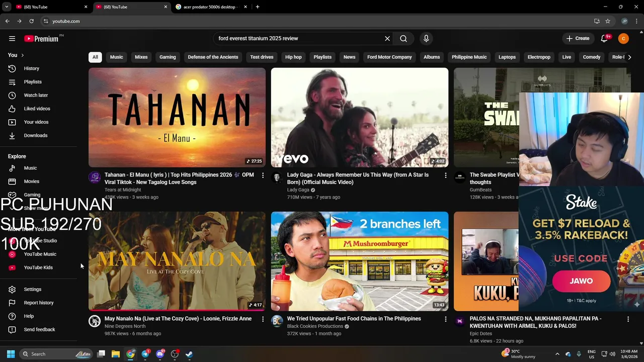Select the Philippine Music chip
The width and height of the screenshot is (644, 362).
click(469, 57)
